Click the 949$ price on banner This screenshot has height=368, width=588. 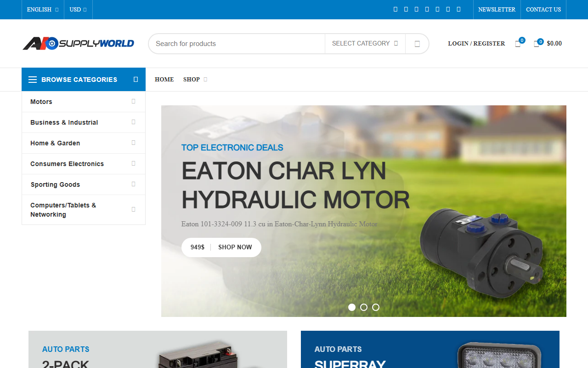click(x=198, y=247)
